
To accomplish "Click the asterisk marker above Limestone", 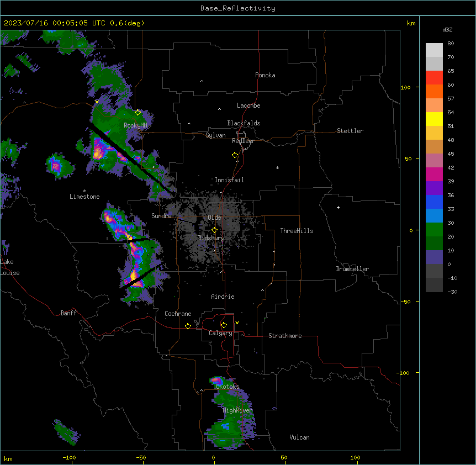I will coord(84,191).
